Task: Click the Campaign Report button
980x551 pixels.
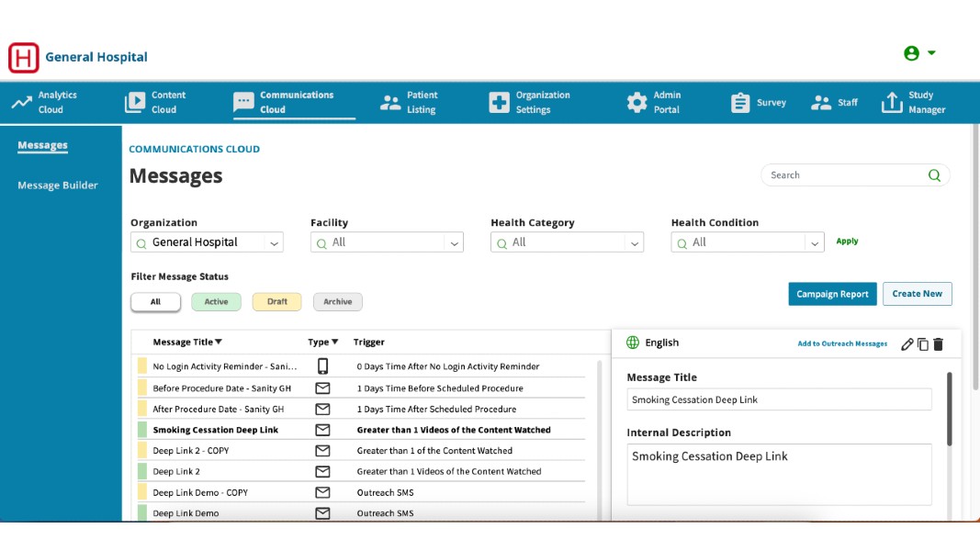Action: pyautogui.click(x=832, y=294)
